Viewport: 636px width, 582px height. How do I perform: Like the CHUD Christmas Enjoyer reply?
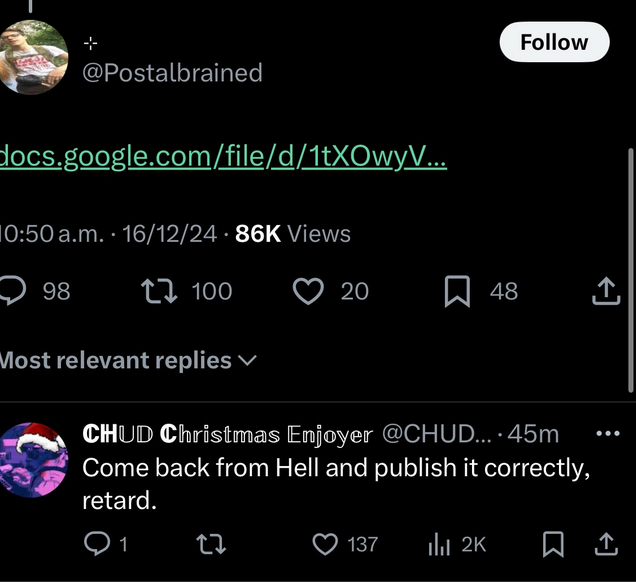[x=325, y=544]
